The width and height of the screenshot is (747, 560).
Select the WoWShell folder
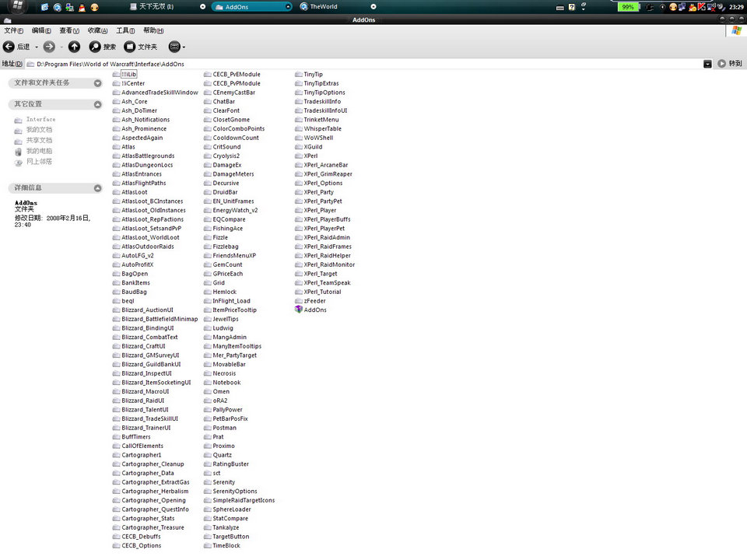point(314,138)
